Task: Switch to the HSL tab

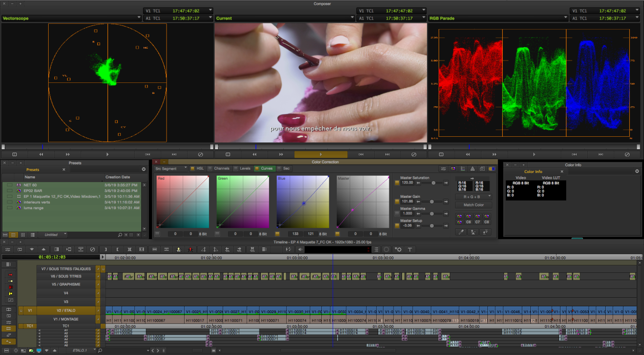Action: 199,169
